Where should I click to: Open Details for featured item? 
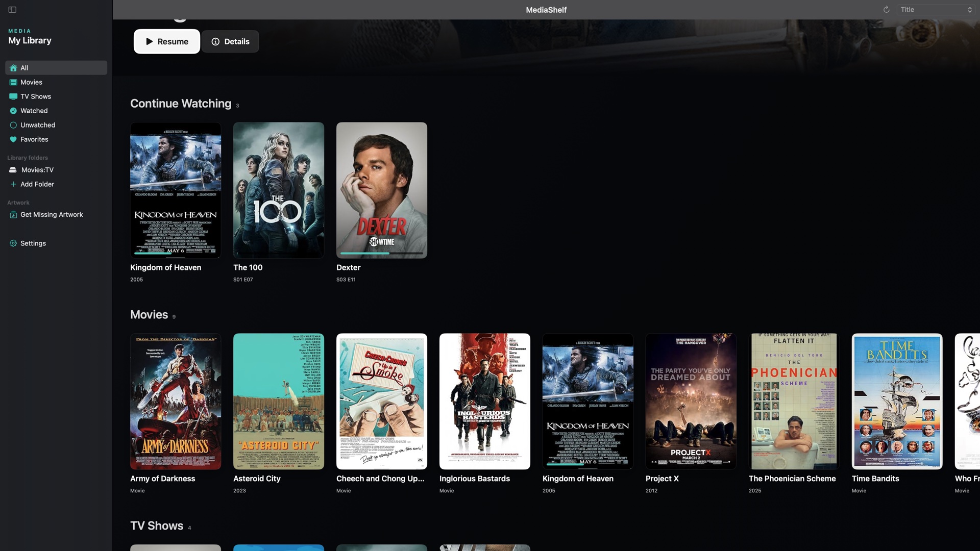tap(230, 41)
